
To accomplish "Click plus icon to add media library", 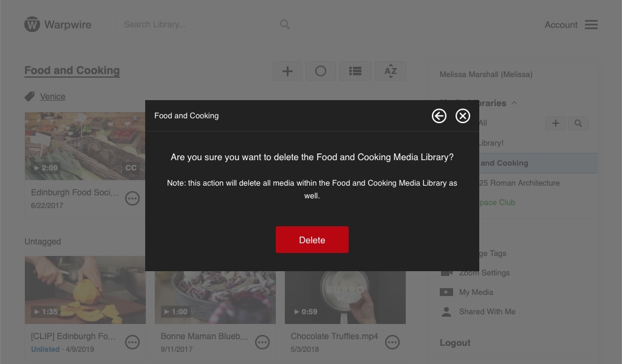I will (x=555, y=123).
